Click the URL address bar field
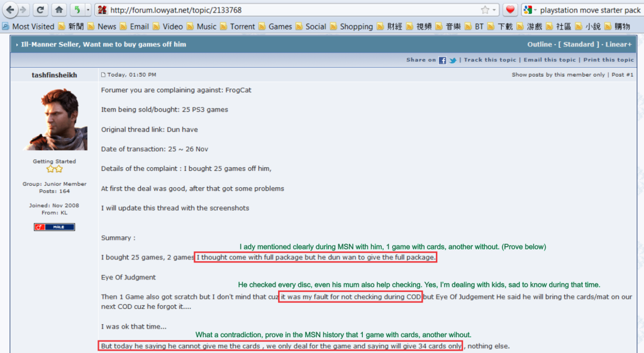 (x=289, y=10)
